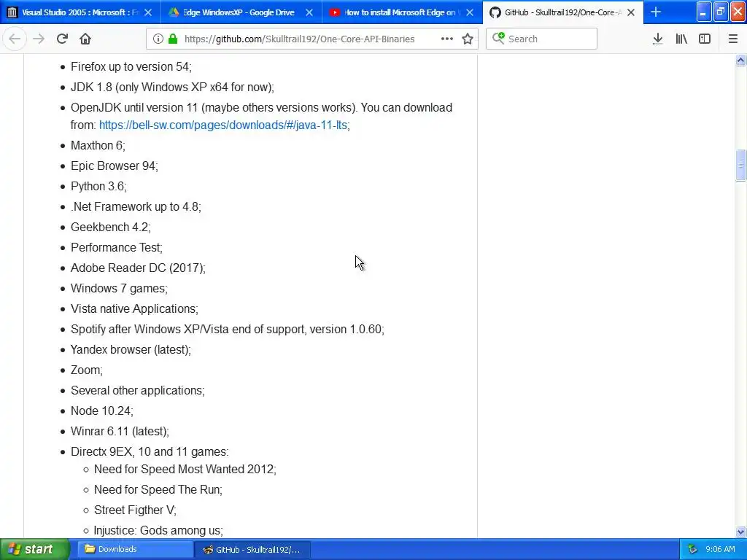Click 'JDK 1.8' list item
The width and height of the screenshot is (747, 560).
coord(172,87)
